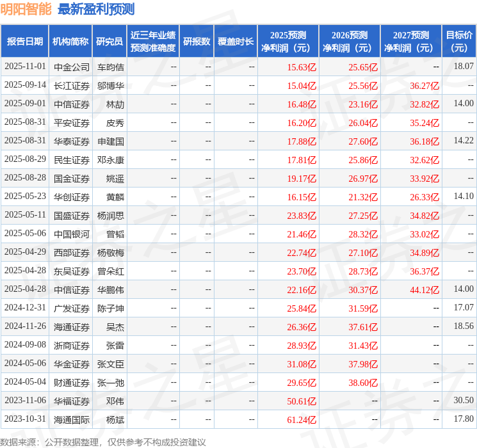Image resolution: width=477 pixels, height=448 pixels.
Task: Click the 2026预测净利润 column header
Action: coord(350,41)
